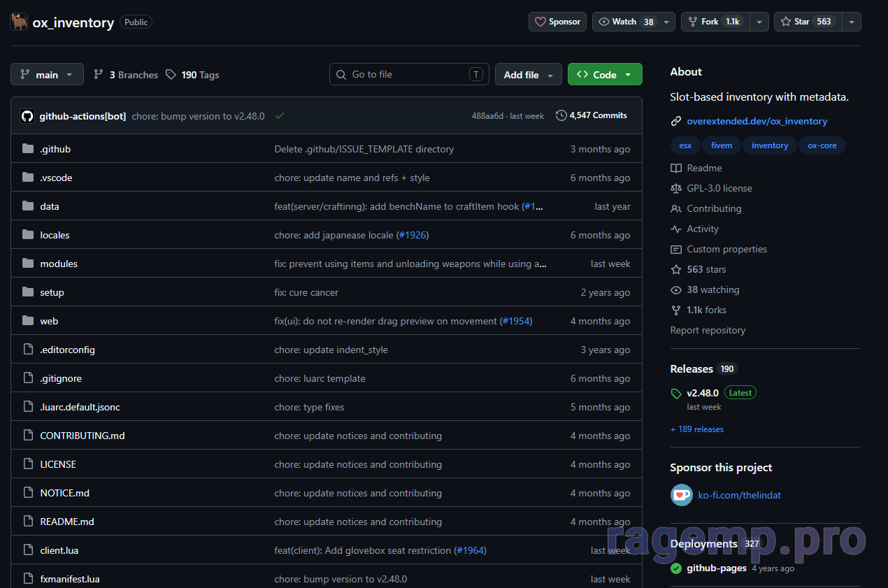This screenshot has width=888, height=588.
Task: Click the folder icon beside modules
Action: point(28,264)
